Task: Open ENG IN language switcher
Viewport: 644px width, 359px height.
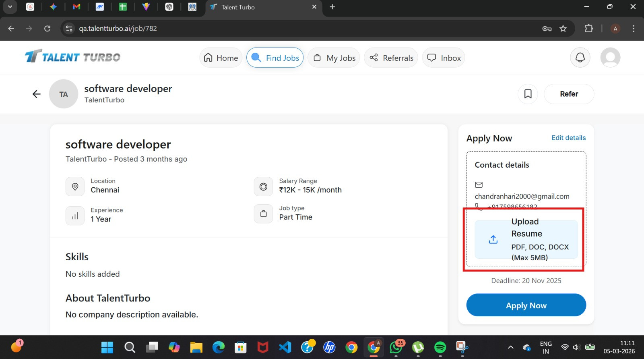Action: (x=546, y=347)
